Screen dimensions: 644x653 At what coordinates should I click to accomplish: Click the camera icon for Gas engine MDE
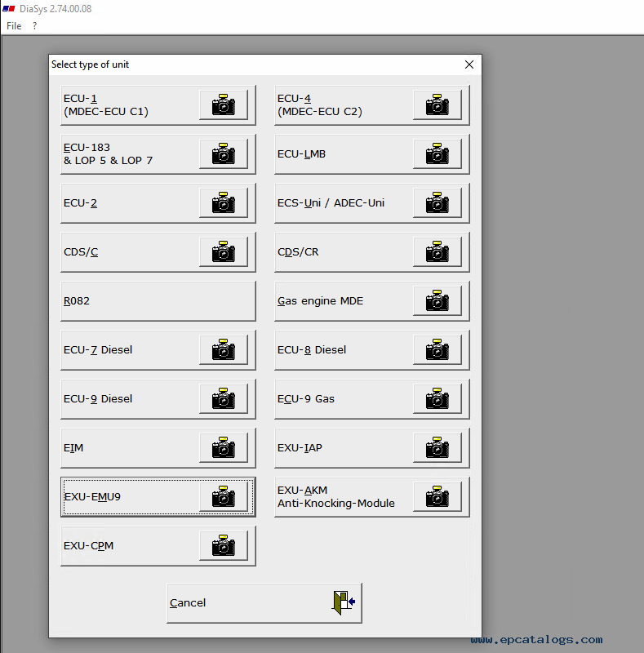[437, 301]
